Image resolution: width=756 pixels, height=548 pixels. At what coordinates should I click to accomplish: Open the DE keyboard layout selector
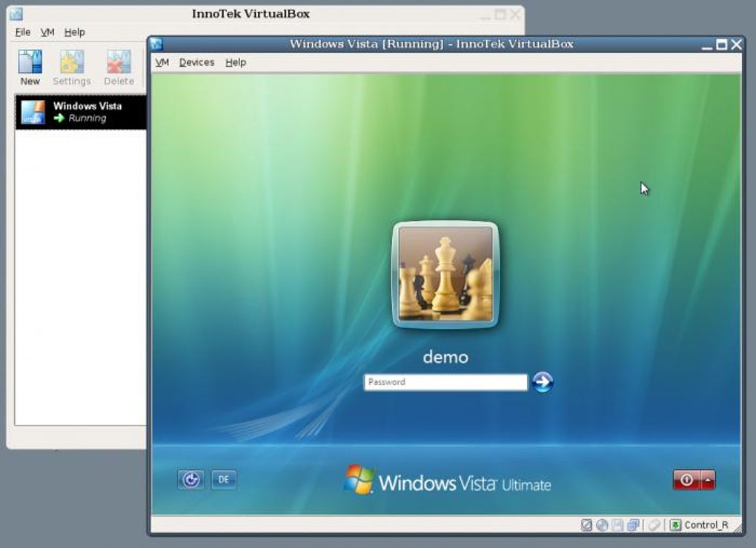pos(224,480)
